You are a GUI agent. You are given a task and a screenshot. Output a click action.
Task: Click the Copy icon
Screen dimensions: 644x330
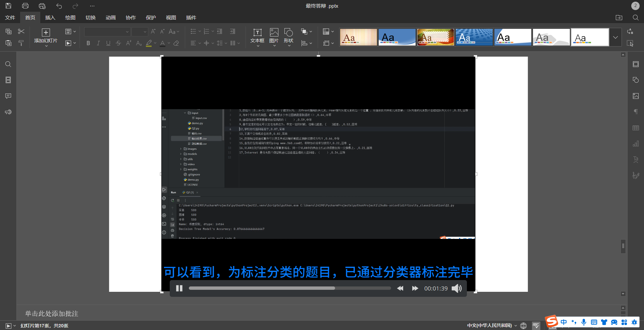click(9, 31)
